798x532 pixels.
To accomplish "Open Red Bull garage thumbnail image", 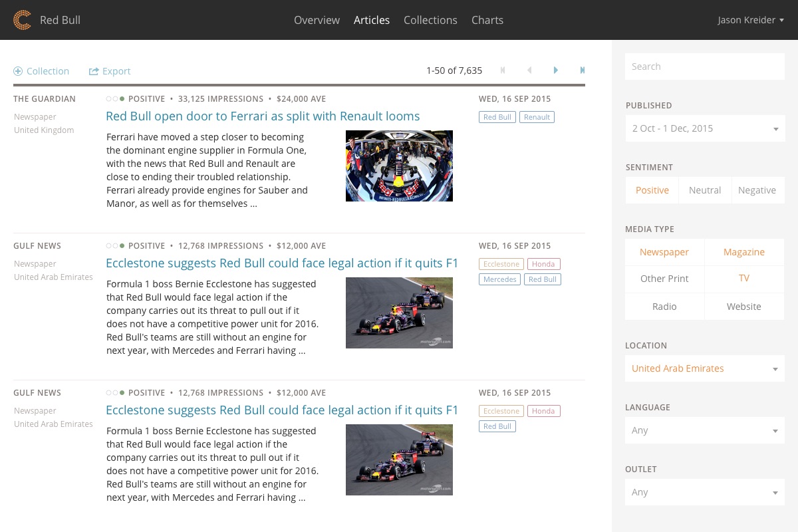I will click(399, 166).
